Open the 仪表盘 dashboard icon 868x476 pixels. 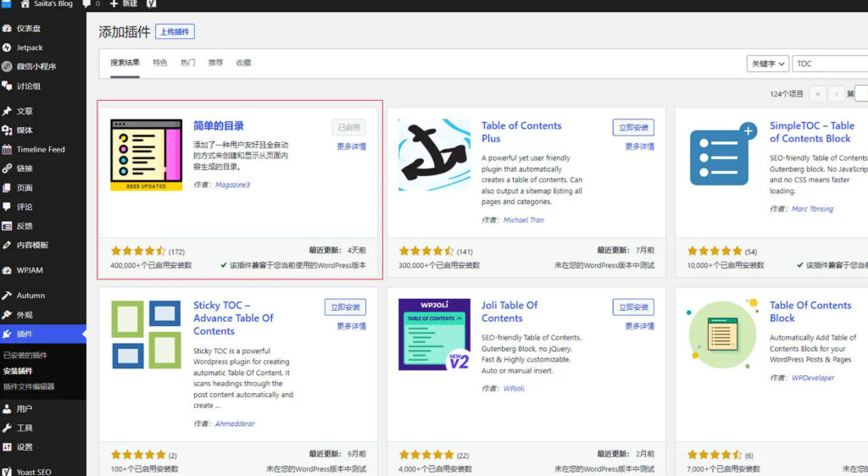(x=8, y=28)
